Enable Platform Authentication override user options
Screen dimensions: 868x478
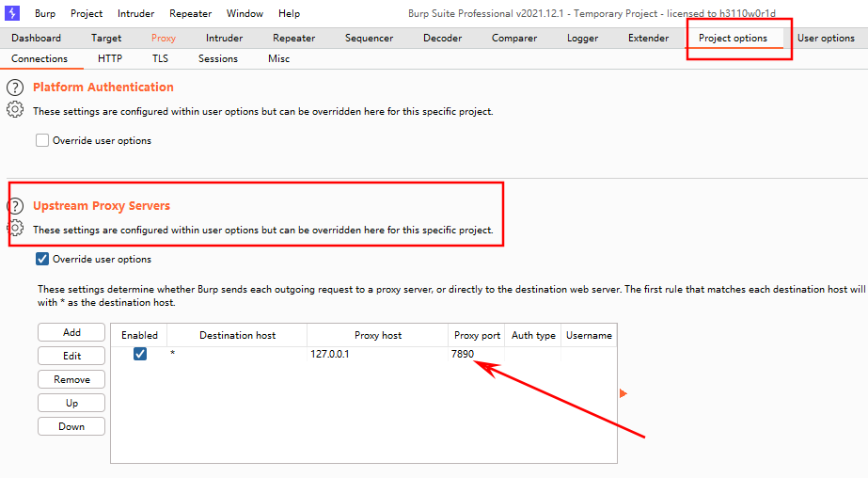click(x=42, y=140)
